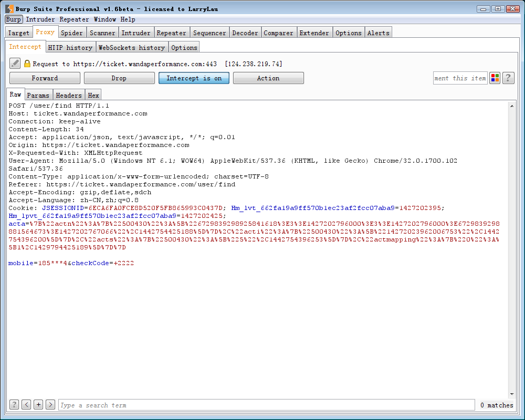Image resolution: width=525 pixels, height=420 pixels.
Task: Click the Host header line
Action: coord(78,113)
